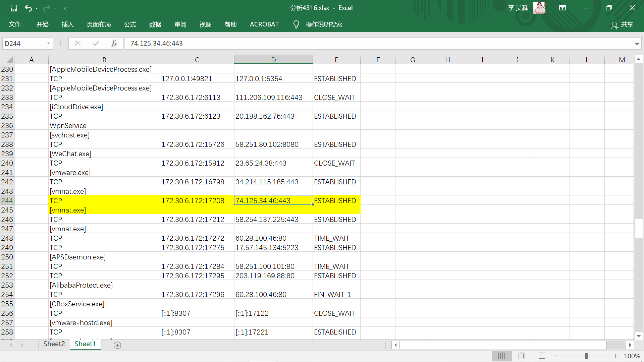Select cell with 58.254.137.225:443
This screenshot has height=362, width=644.
[x=267, y=220]
